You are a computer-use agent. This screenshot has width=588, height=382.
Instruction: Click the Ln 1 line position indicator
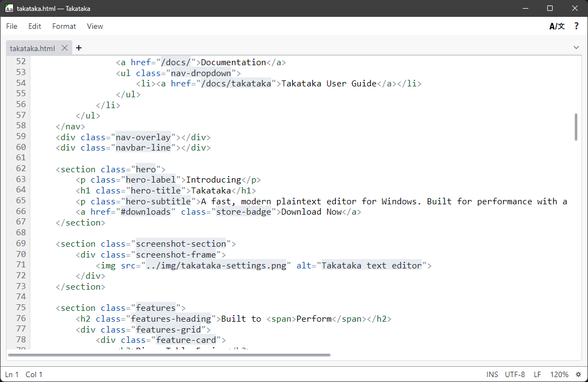pos(12,374)
